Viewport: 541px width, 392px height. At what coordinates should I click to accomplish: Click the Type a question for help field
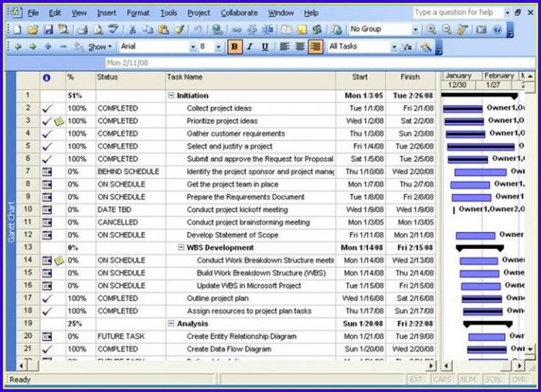tap(458, 13)
